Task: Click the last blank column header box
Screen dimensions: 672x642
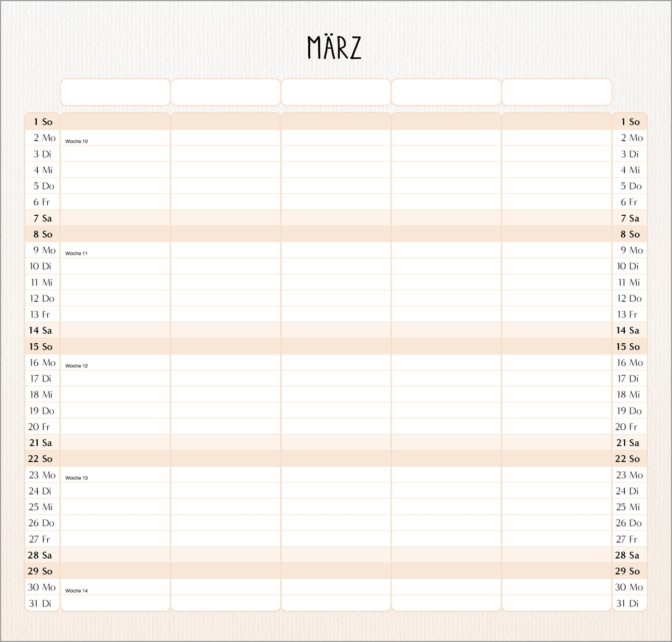Action: click(556, 92)
